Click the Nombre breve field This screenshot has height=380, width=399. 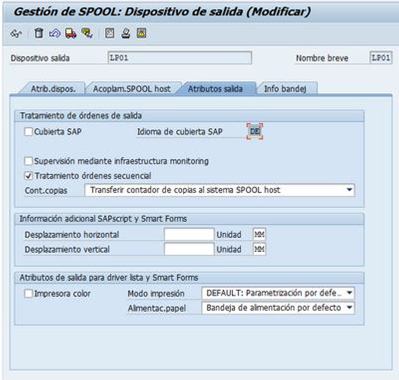[x=381, y=58]
